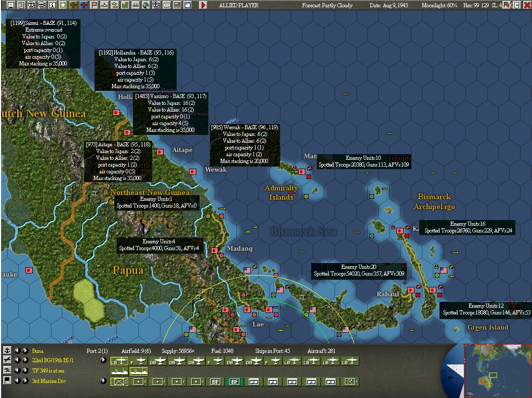Click the globe toolbar icon
Image resolution: width=532 pixels, height=398 pixels.
[x=146, y=5]
